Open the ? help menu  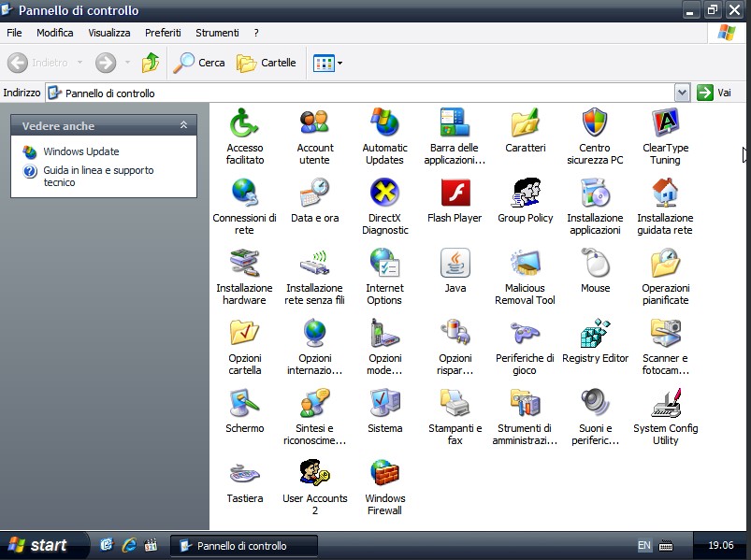coord(256,33)
